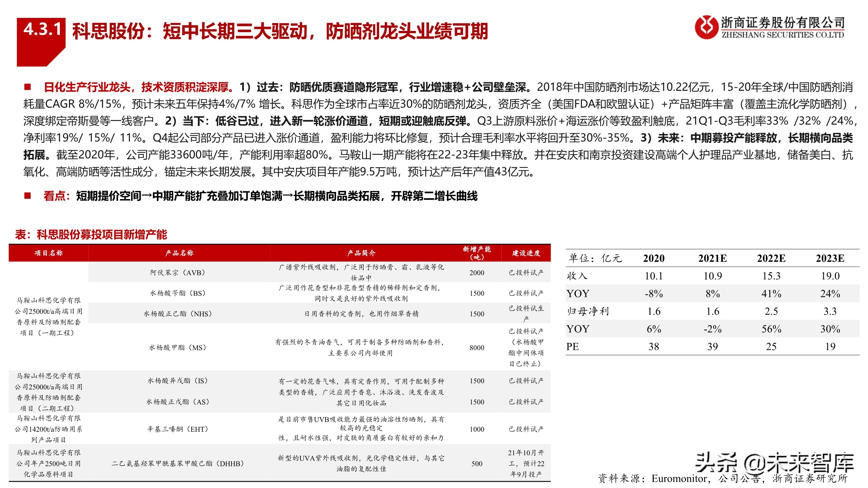Click the DHHB description about UVA紫外线吸收剂
868x488 pixels.
(x=361, y=463)
